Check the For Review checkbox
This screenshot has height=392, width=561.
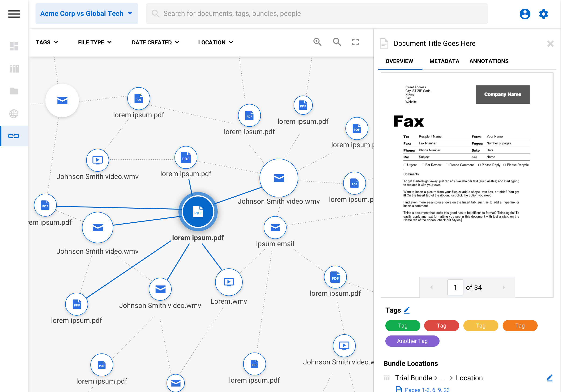pos(423,165)
